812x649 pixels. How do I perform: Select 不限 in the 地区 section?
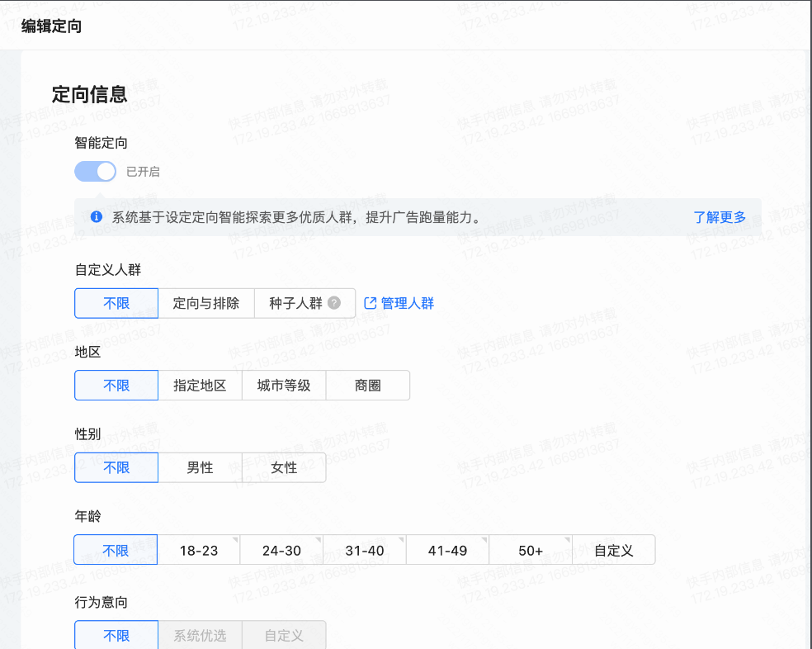pyautogui.click(x=116, y=385)
